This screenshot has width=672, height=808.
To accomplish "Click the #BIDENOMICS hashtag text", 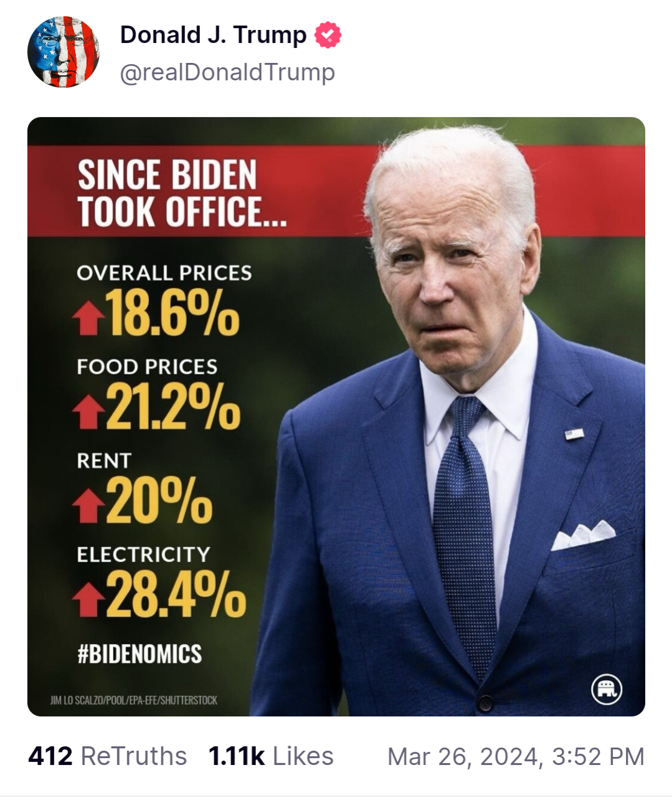I will click(140, 654).
